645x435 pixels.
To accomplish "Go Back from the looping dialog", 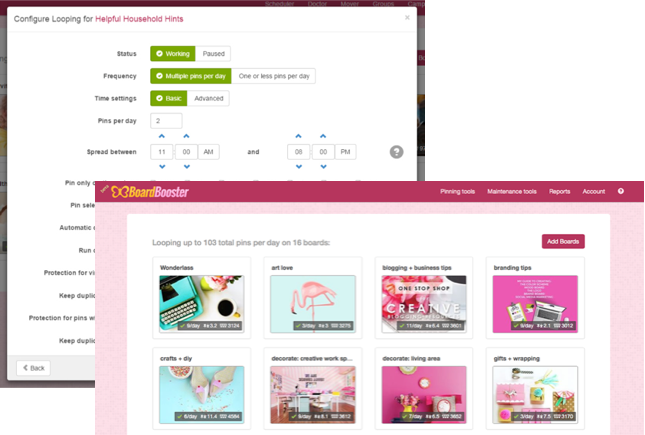I will (33, 368).
